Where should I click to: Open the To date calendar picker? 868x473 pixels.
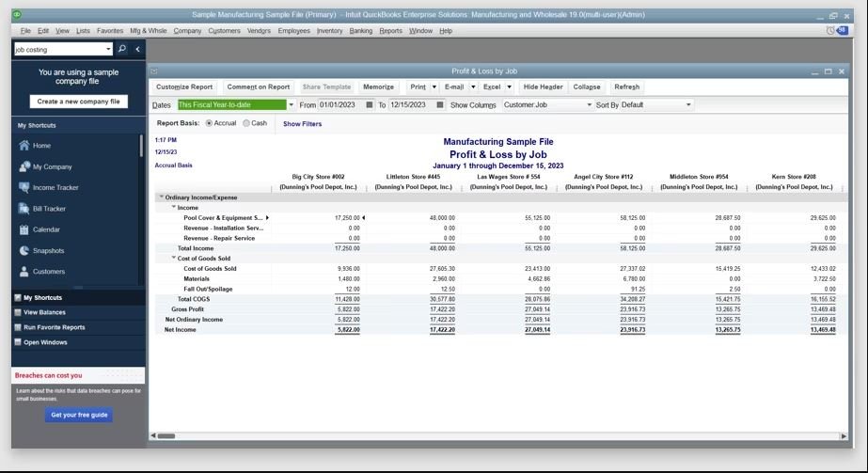(440, 104)
